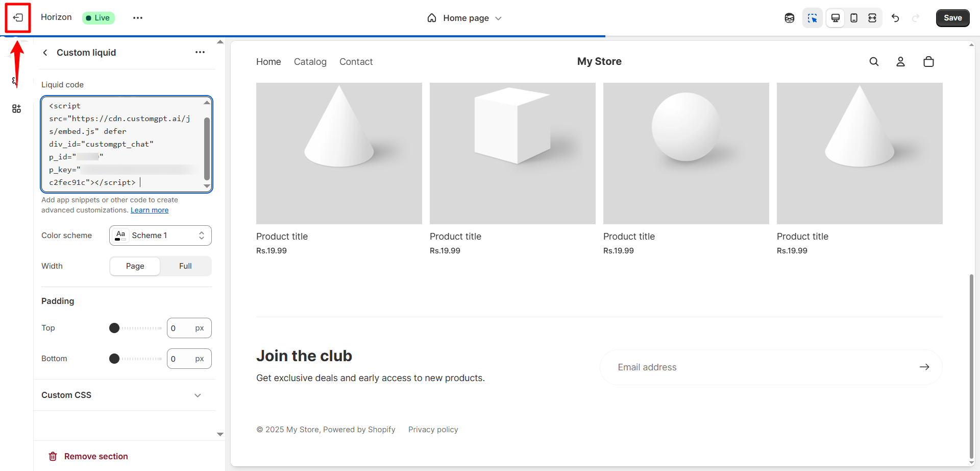
Task: Select the sphere product image
Action: point(686,153)
